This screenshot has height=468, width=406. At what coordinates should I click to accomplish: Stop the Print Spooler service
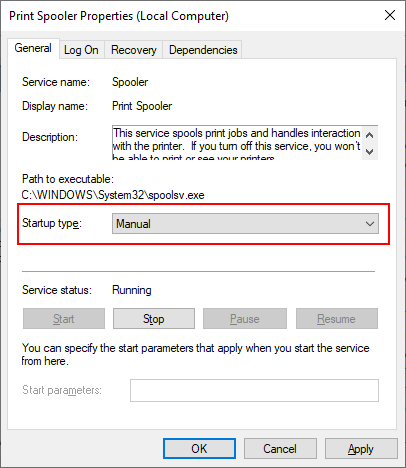(154, 319)
